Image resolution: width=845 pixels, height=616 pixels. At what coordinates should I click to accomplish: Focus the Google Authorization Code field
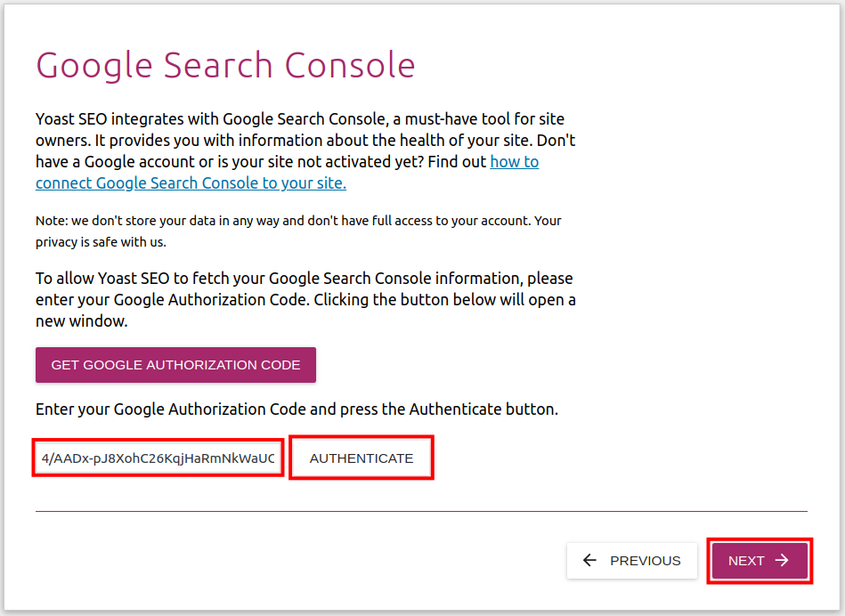(158, 458)
